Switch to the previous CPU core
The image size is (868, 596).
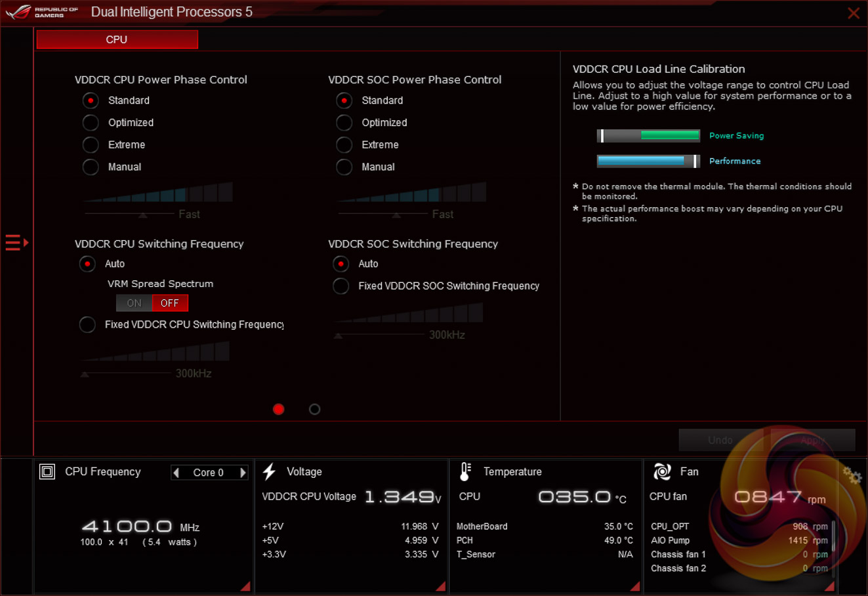[176, 473]
